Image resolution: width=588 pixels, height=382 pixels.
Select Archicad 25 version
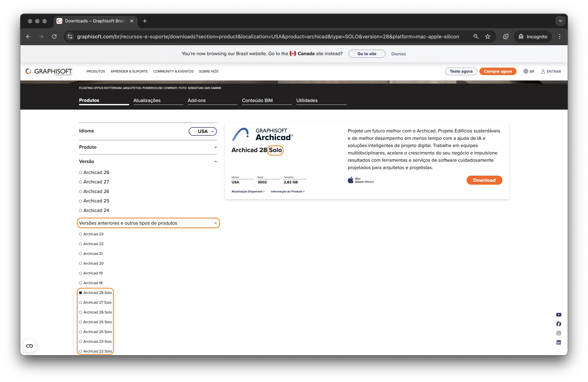[x=94, y=201]
